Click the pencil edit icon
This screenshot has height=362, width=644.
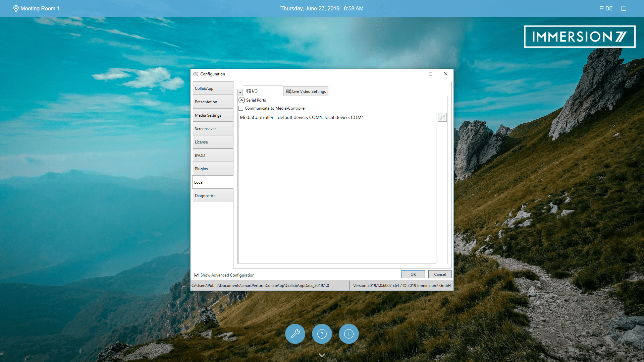point(442,117)
